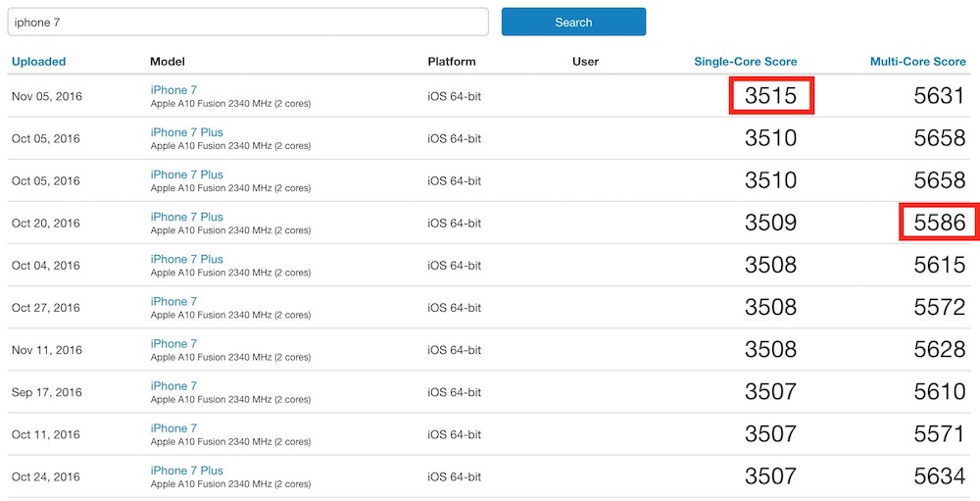The width and height of the screenshot is (980, 501).
Task: Open iPhone 7 result from Oct 11, 2016
Action: tap(173, 427)
